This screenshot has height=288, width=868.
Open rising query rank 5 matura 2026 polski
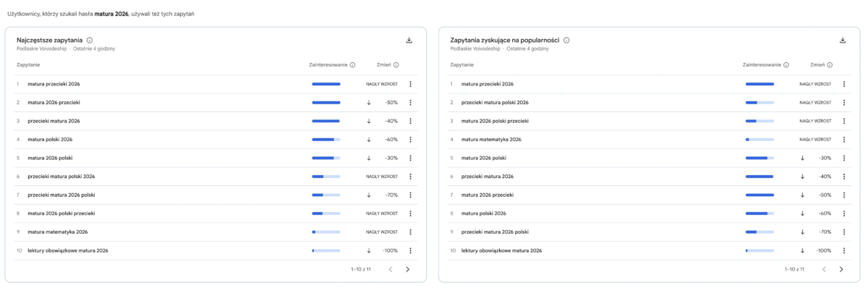(484, 158)
